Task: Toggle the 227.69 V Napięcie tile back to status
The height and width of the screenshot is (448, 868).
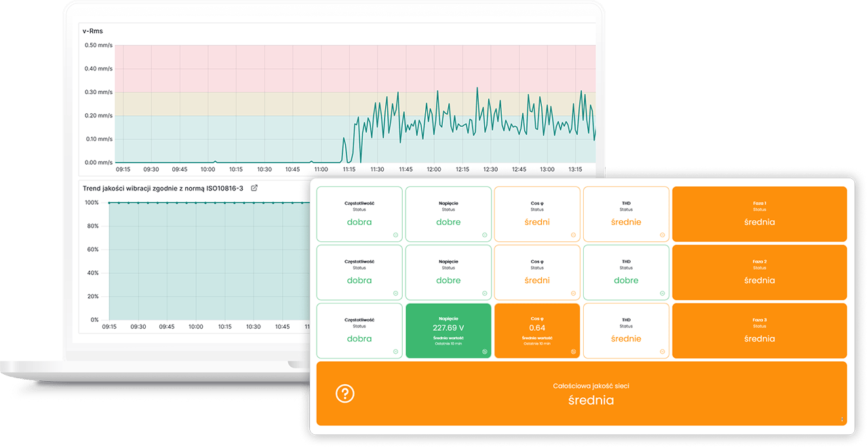Action: tap(484, 352)
